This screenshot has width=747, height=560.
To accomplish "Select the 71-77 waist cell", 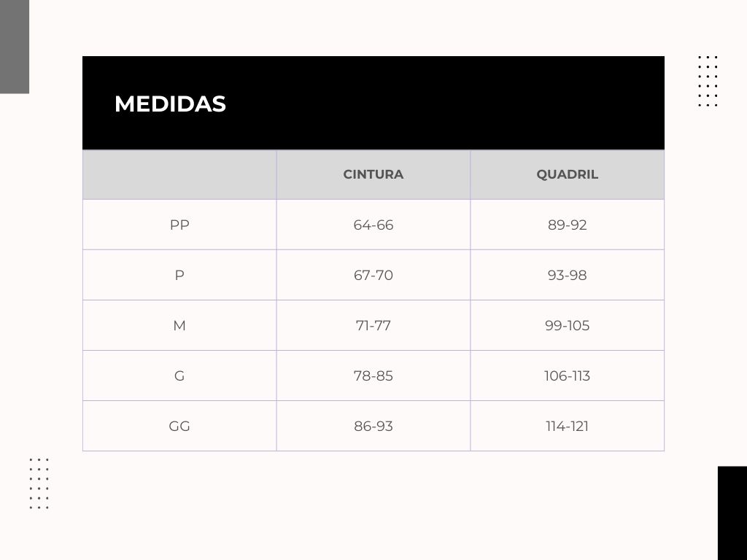I will tap(373, 326).
